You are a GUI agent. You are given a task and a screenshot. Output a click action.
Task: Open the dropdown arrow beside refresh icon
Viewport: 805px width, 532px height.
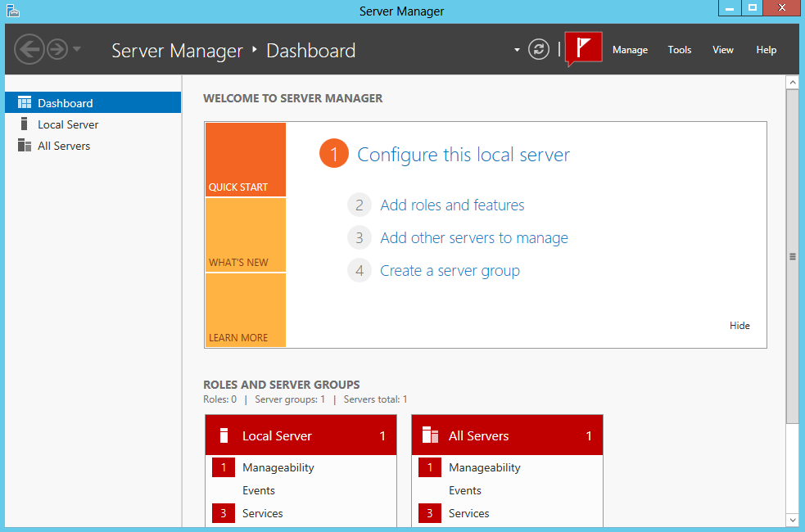517,50
